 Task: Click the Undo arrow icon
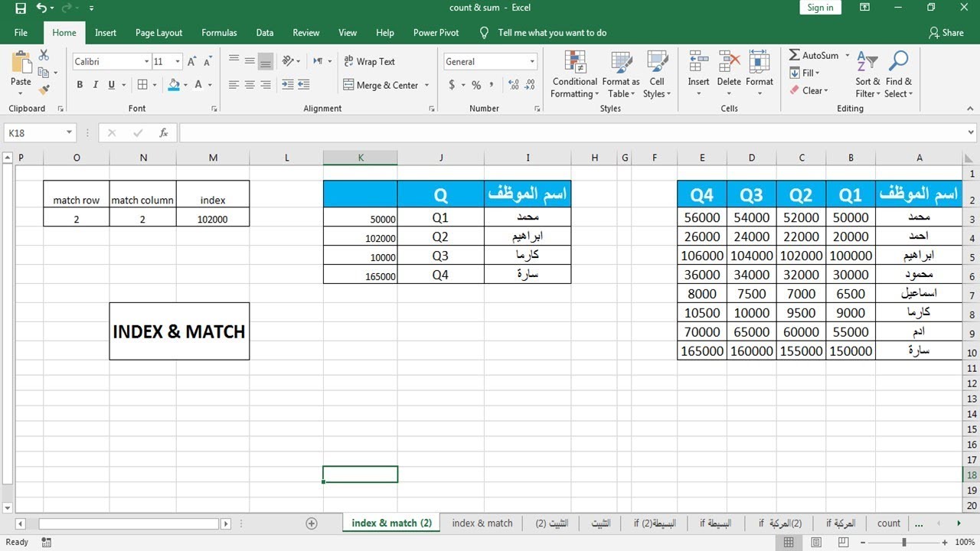pos(41,8)
